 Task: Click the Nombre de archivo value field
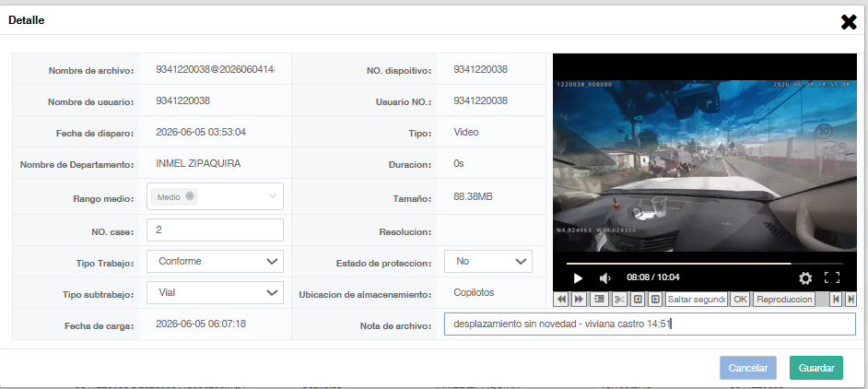(x=216, y=69)
